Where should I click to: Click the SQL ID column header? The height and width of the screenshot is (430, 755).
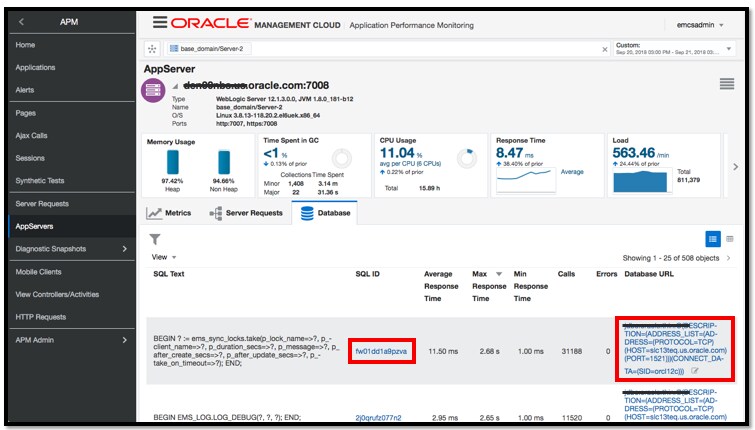367,274
